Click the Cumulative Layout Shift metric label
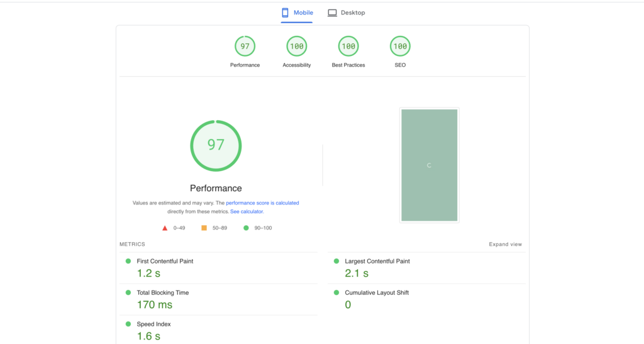The width and height of the screenshot is (644, 344). click(x=377, y=292)
